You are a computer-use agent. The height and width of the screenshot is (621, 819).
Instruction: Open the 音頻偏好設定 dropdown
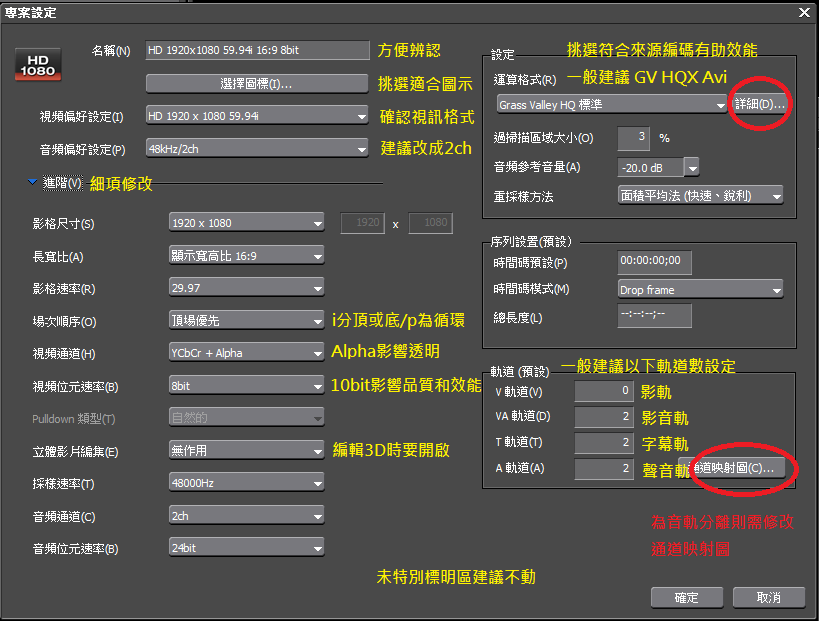[257, 149]
